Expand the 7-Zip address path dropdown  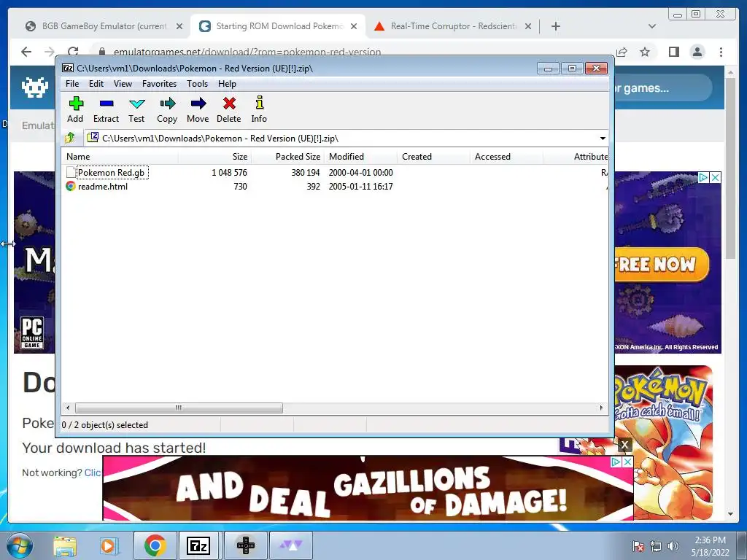click(603, 138)
